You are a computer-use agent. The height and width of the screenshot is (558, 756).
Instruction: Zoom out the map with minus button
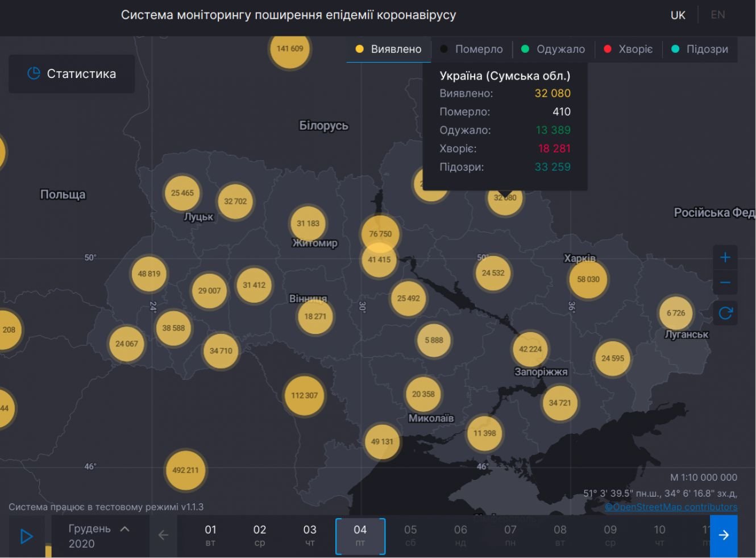[x=725, y=283]
